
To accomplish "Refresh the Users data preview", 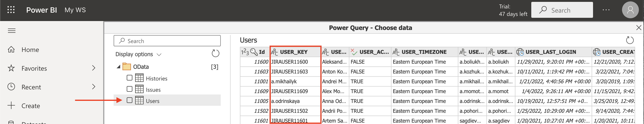I will [630, 40].
